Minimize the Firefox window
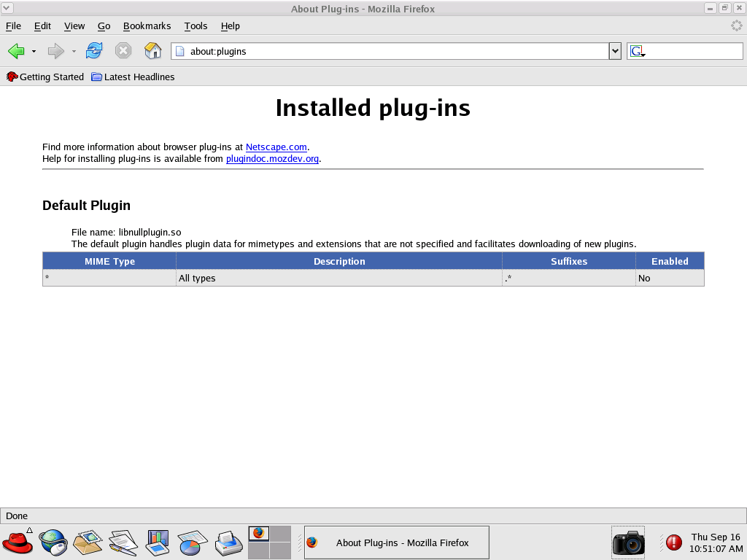 [710, 8]
